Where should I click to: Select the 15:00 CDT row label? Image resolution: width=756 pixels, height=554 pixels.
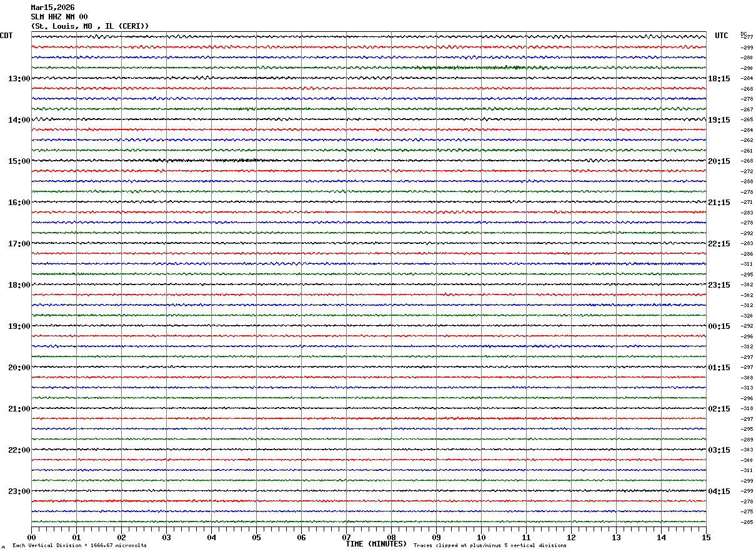coord(19,161)
